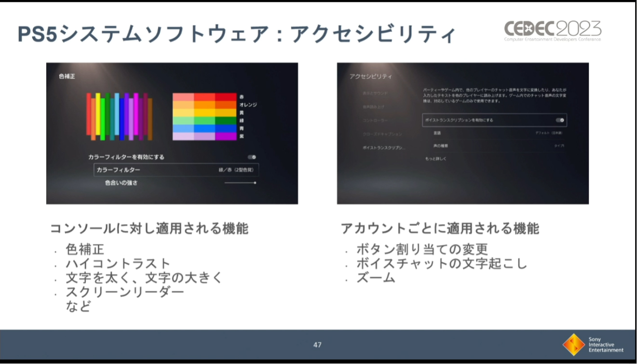Pick the darkest swatch in the 緑 row
Screen dimensions: 637x364
pyautogui.click(x=226, y=121)
